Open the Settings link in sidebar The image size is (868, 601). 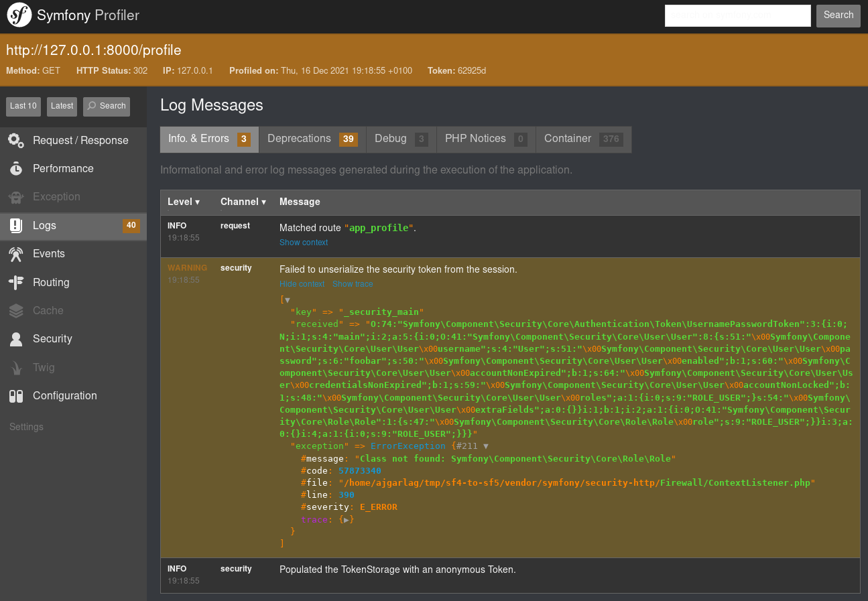(x=27, y=427)
